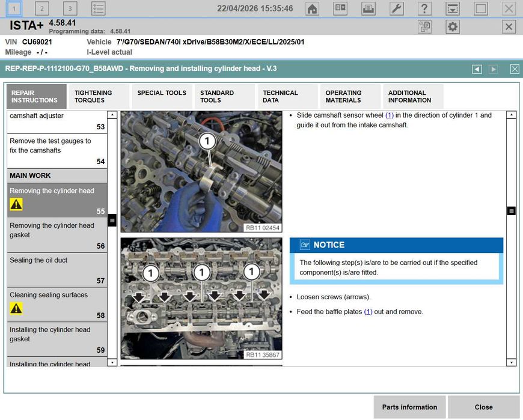Open the Tightening Torques tab
The width and height of the screenshot is (523, 420).
[x=98, y=96]
